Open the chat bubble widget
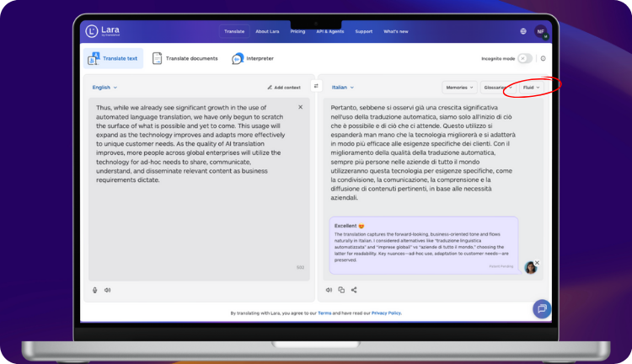The width and height of the screenshot is (632, 364). click(542, 308)
